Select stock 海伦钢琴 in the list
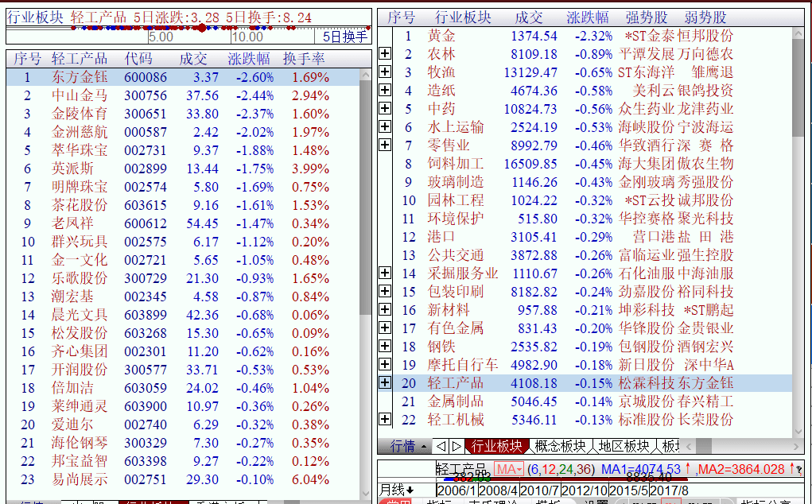Viewport: 812px width, 504px height. click(183, 443)
